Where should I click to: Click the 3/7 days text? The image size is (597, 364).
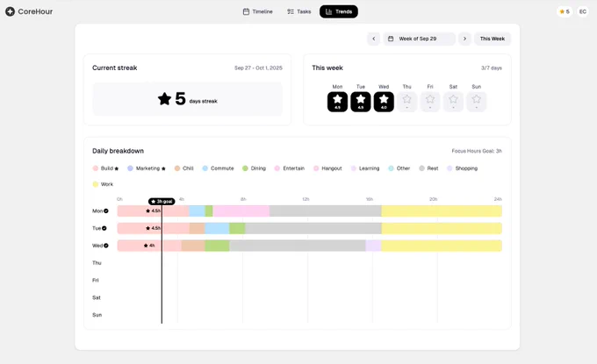[x=492, y=68]
